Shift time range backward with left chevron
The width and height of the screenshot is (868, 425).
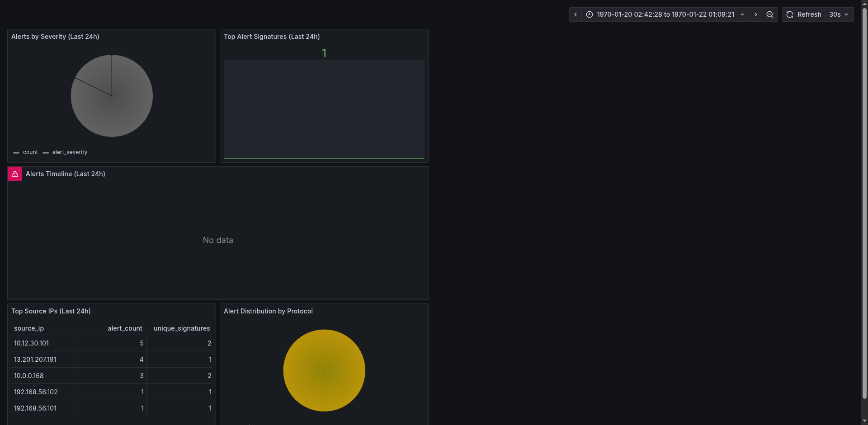click(x=576, y=14)
